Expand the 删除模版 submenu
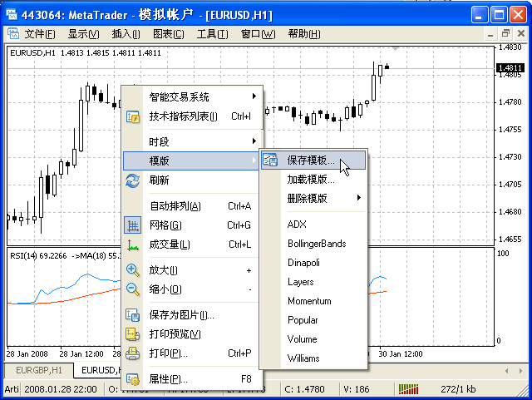Viewport: 532px width, 400px height. tap(313, 198)
